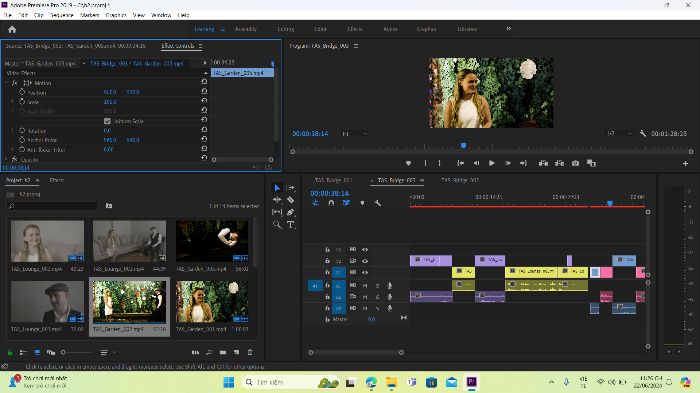The width and height of the screenshot is (700, 393).
Task: Mute the A1 audio track
Action: (x=365, y=285)
